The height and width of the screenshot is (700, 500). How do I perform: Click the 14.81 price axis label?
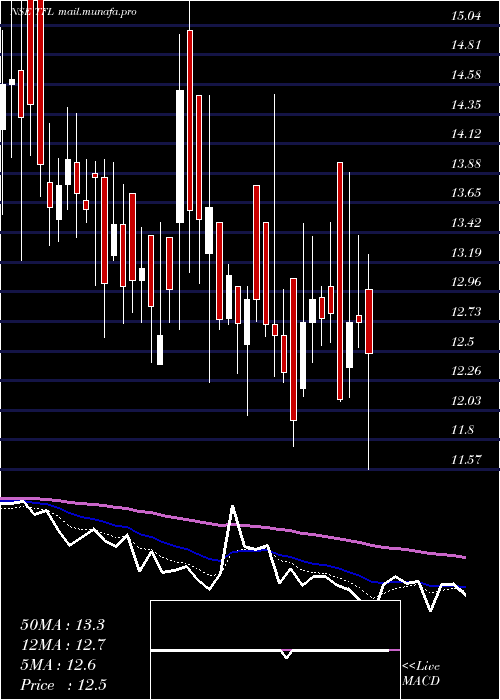pos(466,45)
